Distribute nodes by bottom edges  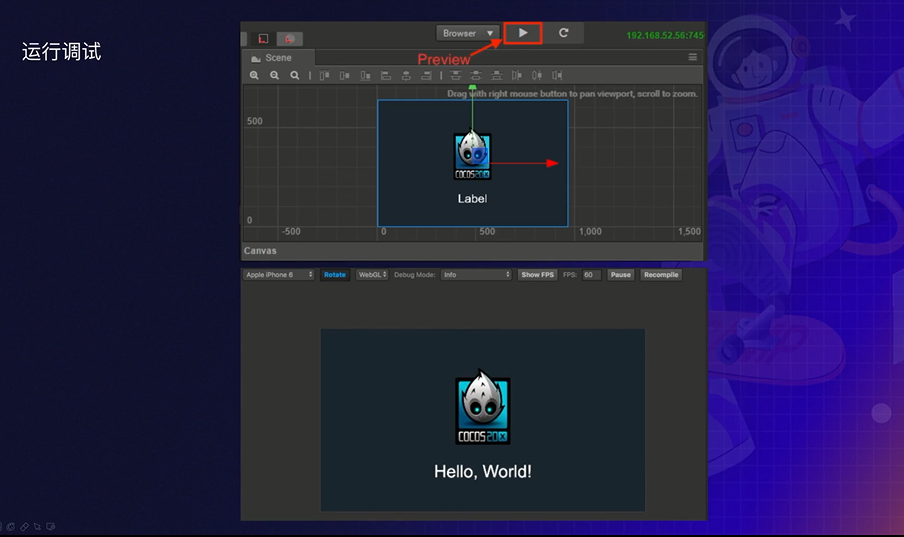coord(496,75)
